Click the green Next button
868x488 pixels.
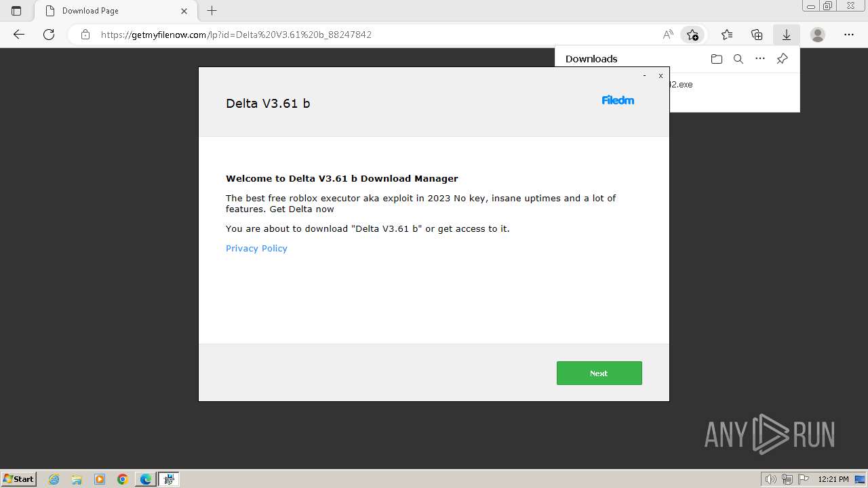599,373
